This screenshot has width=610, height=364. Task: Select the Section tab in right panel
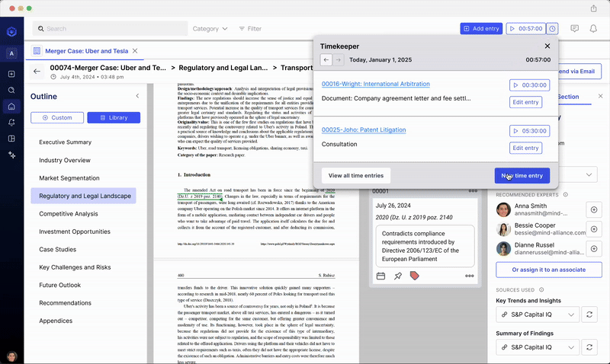568,97
